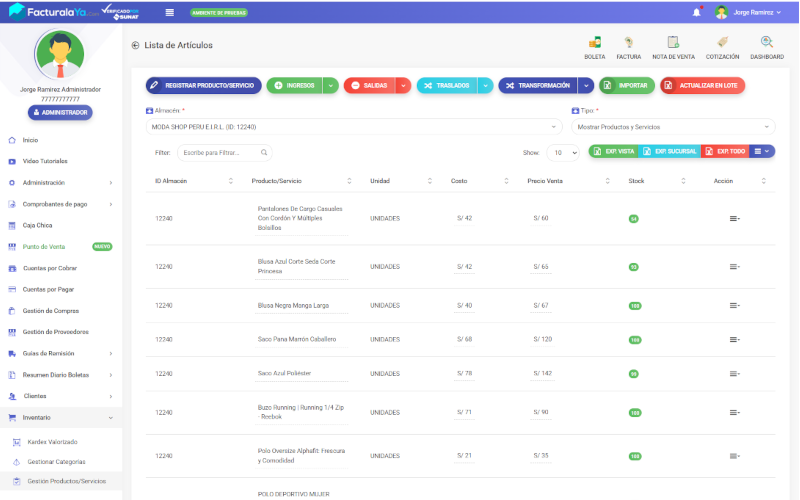Click the Ingresos button

coord(295,86)
